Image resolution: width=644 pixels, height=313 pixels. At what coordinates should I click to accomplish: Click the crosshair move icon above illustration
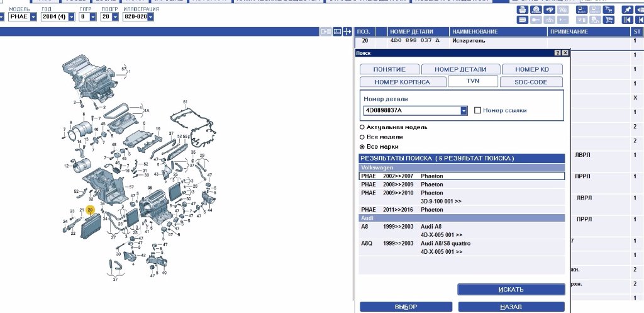348,31
